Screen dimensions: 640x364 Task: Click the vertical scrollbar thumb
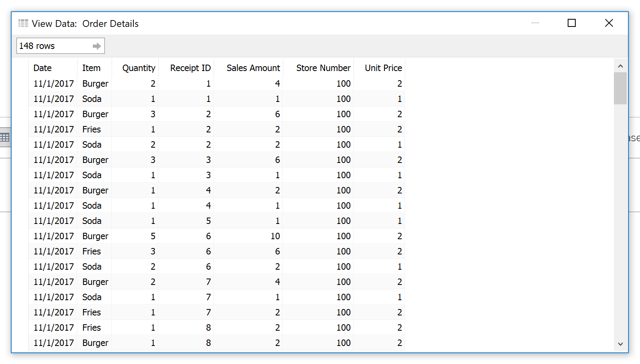pos(620,88)
